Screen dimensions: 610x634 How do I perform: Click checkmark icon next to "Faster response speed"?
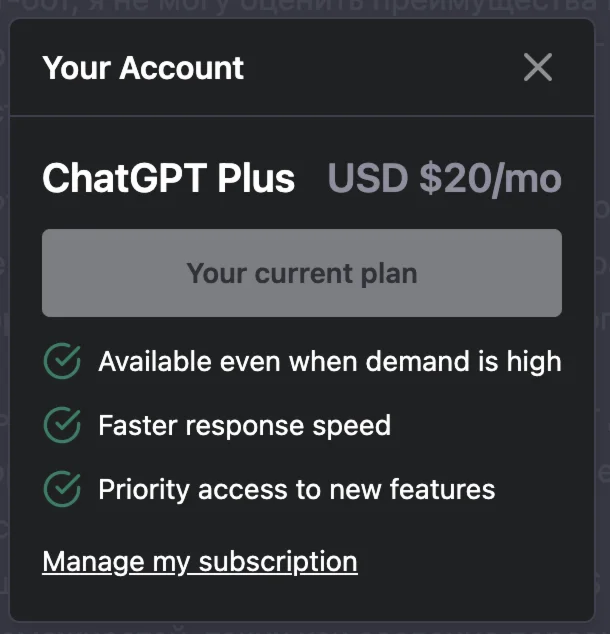coord(63,426)
